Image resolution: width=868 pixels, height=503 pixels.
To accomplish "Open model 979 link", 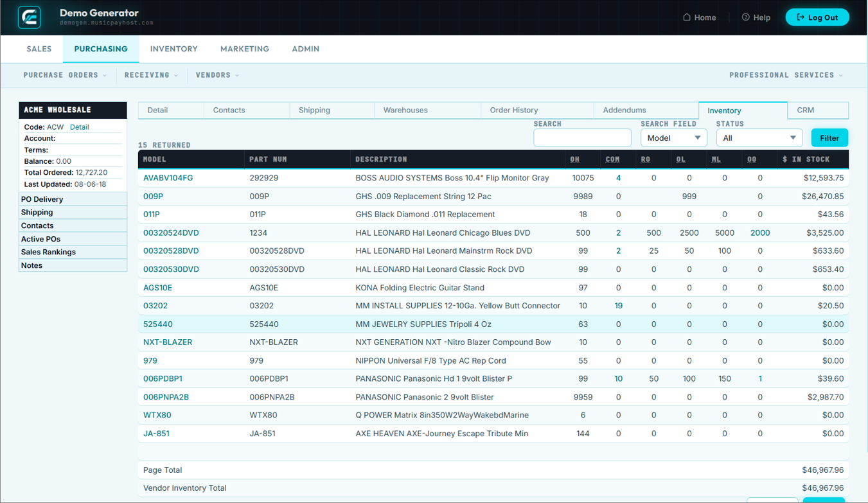I will click(150, 361).
